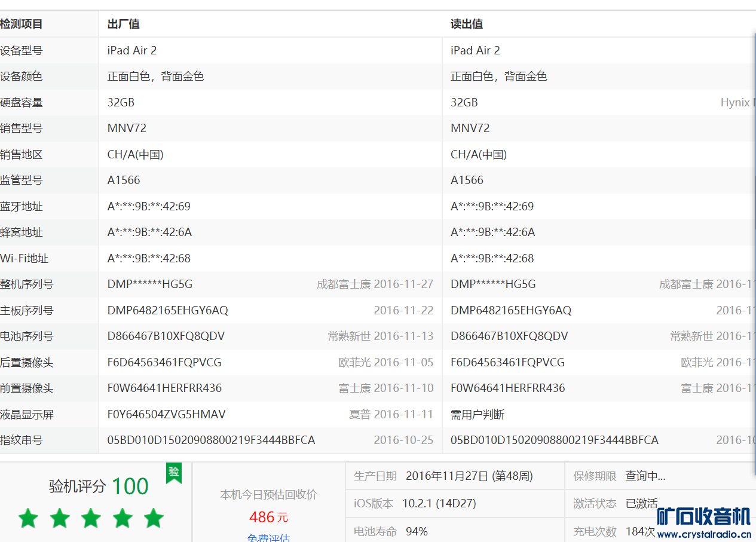Select the 硬盘容量 row label

click(22, 103)
